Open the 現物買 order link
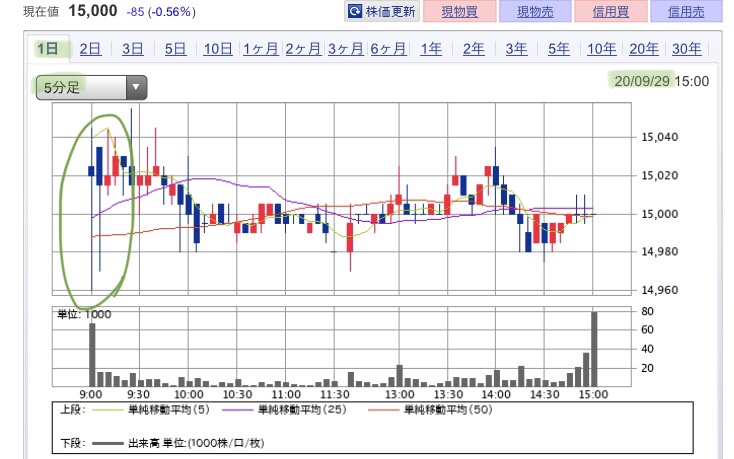Image resolution: width=734 pixels, height=459 pixels. pos(459,12)
